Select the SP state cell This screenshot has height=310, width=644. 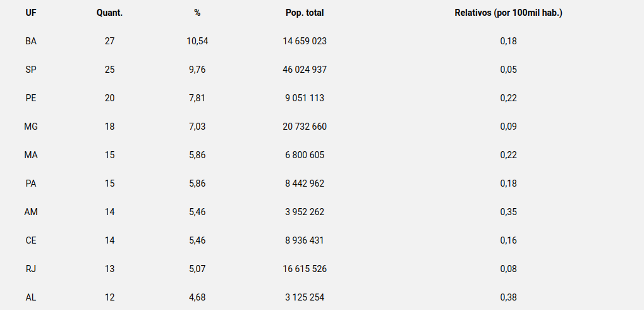coord(30,70)
